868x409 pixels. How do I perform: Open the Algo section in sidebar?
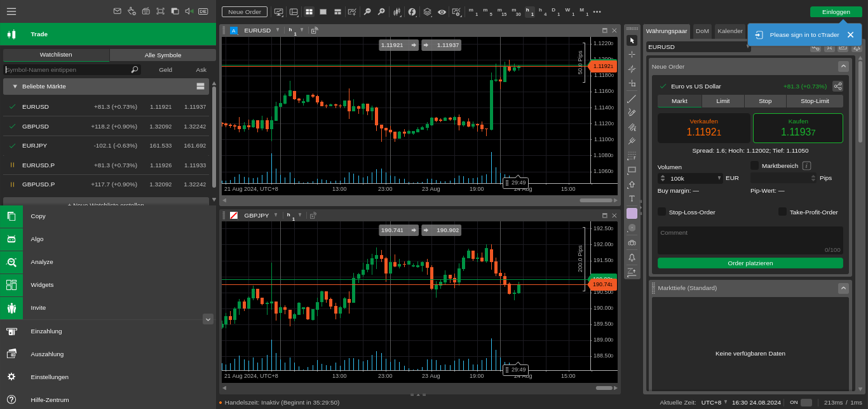108,239
